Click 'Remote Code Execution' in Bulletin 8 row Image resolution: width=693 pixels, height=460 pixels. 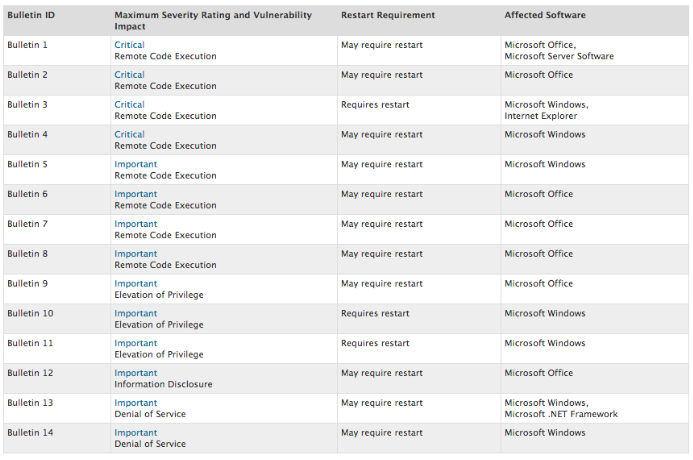click(165, 265)
